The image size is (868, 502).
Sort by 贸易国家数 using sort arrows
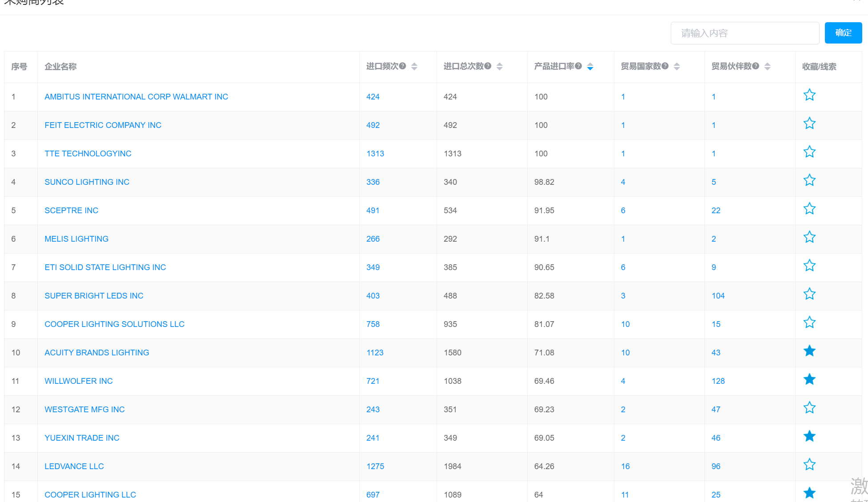677,67
